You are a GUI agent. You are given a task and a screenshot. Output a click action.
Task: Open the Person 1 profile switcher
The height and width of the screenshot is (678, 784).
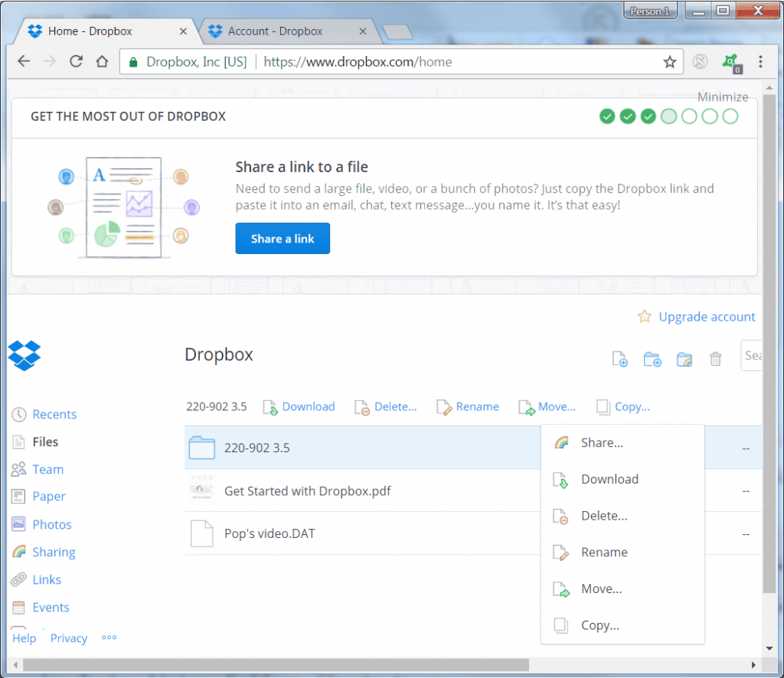[x=649, y=11]
